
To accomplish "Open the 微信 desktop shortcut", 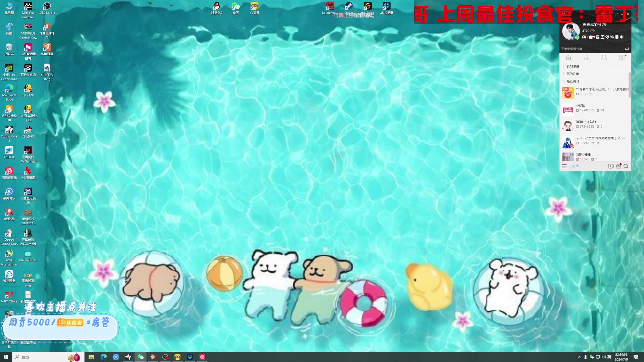I will pyautogui.click(x=235, y=8).
